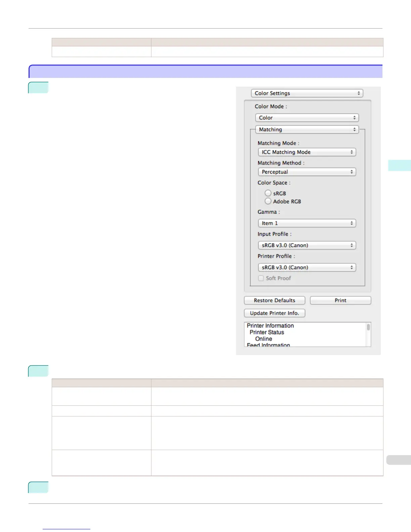Select Printer Information heading in list
Screen dimensions: 411x532
coord(270,326)
